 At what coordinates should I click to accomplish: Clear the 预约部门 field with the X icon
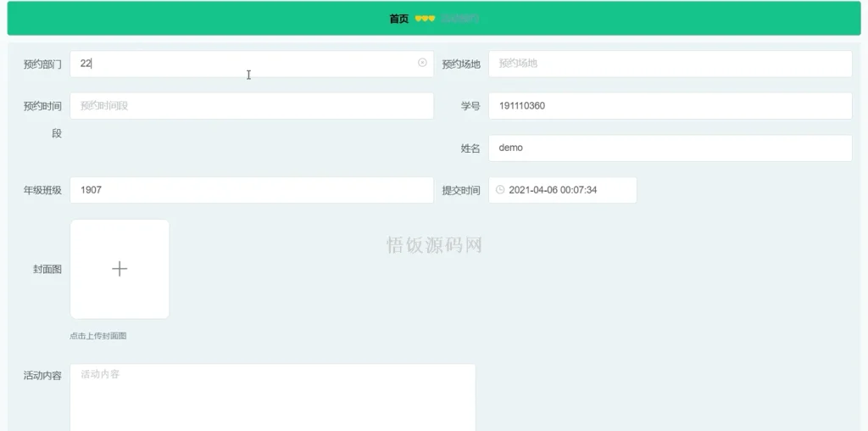(422, 63)
